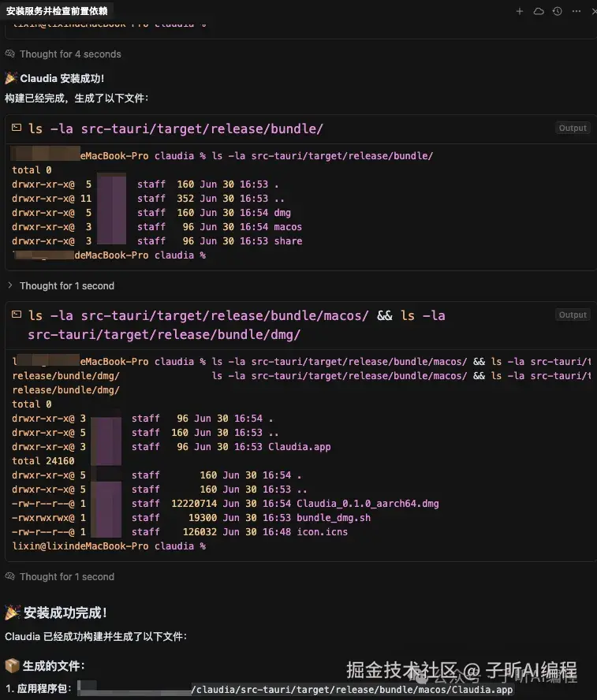Click the 'Claudia.app' listing row

[171, 447]
